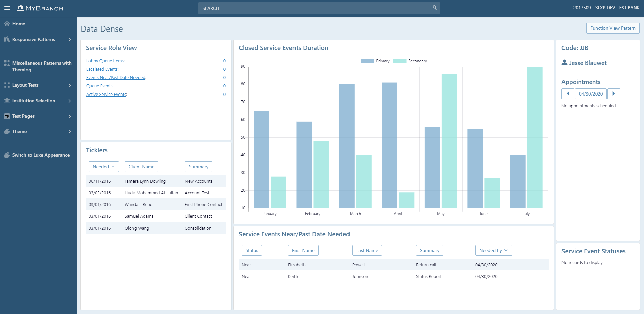The height and width of the screenshot is (314, 644).
Task: Sort Ticklers by Needed column
Action: (x=104, y=167)
